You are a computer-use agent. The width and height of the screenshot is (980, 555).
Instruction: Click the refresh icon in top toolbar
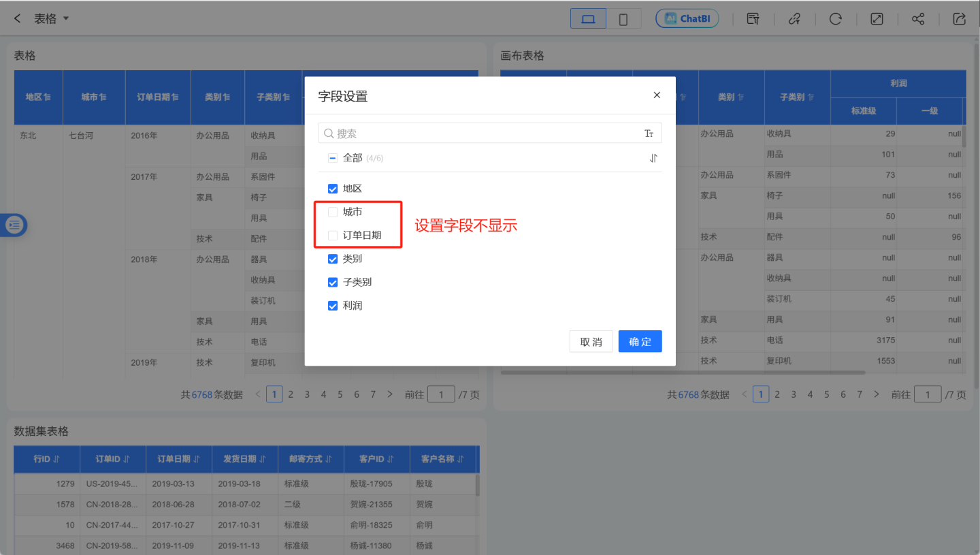(x=835, y=19)
